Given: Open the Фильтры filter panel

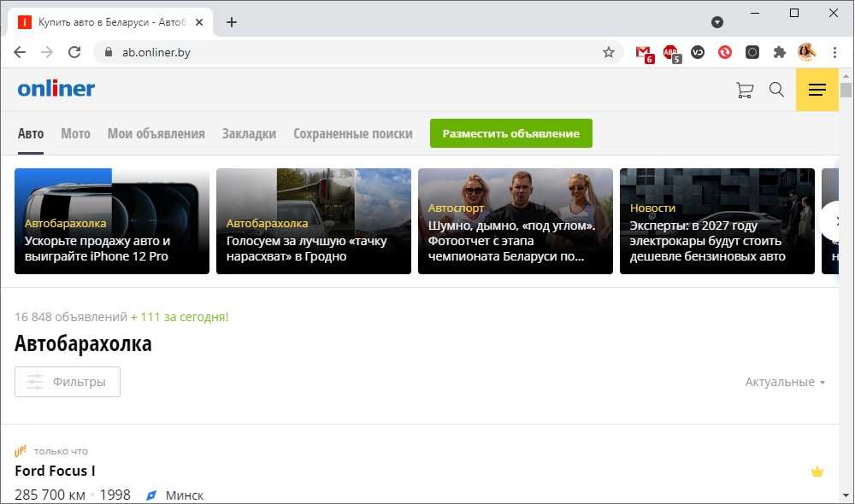Looking at the screenshot, I should pos(68,382).
